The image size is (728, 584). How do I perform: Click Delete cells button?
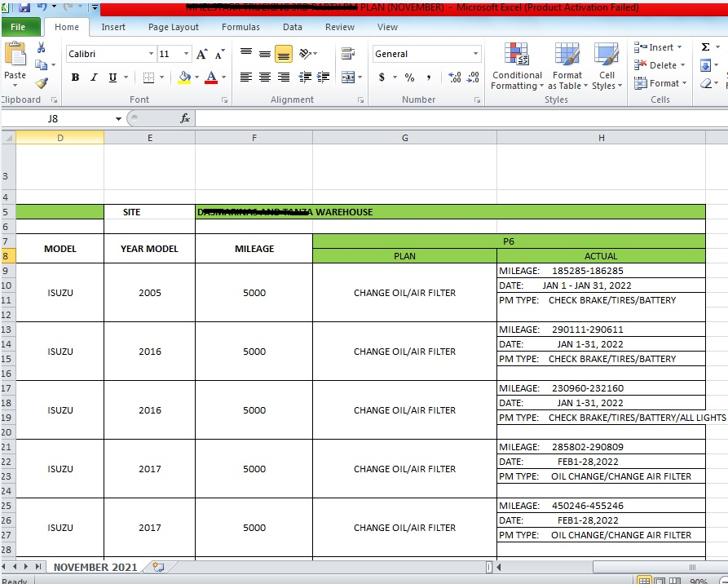(659, 65)
